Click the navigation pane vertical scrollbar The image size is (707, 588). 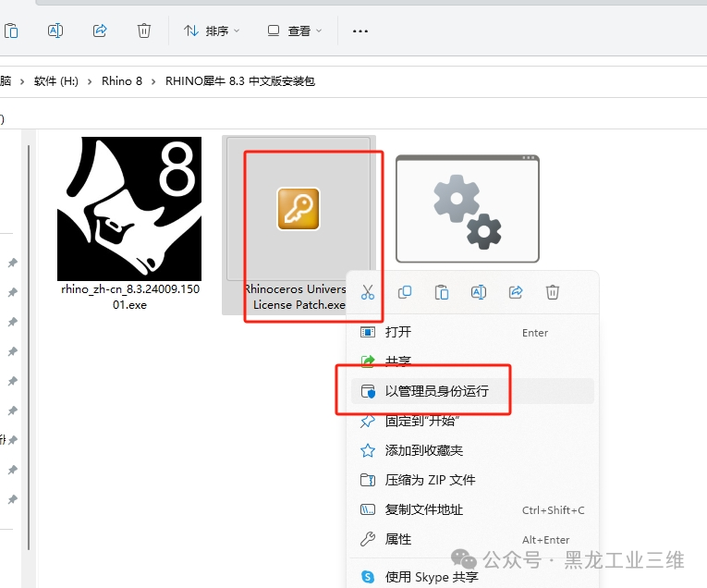[x=29, y=348]
